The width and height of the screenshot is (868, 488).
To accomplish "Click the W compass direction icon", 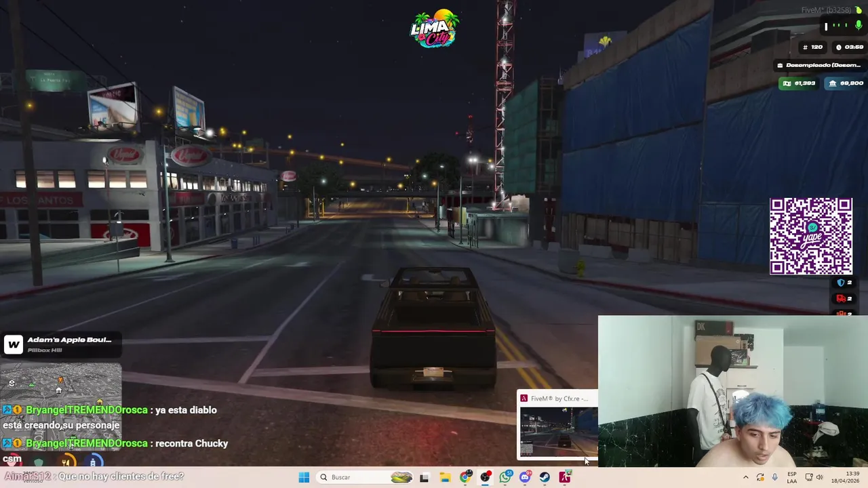I will point(13,344).
